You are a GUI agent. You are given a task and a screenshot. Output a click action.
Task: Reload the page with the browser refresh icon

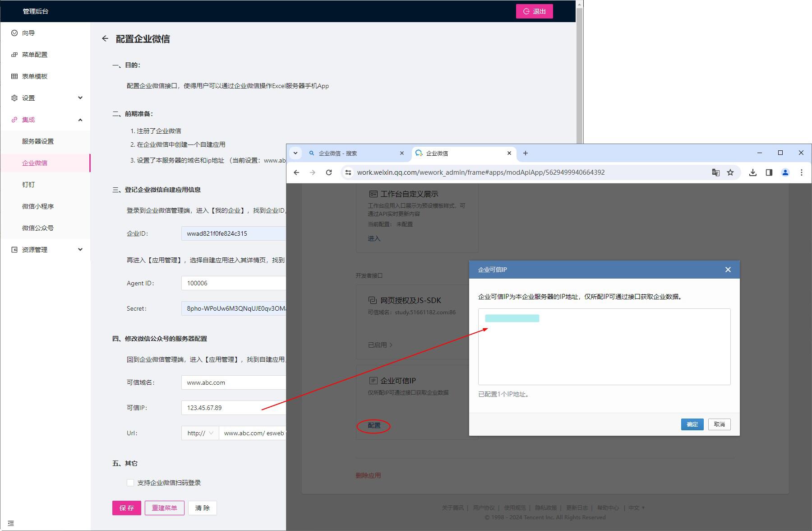point(329,172)
